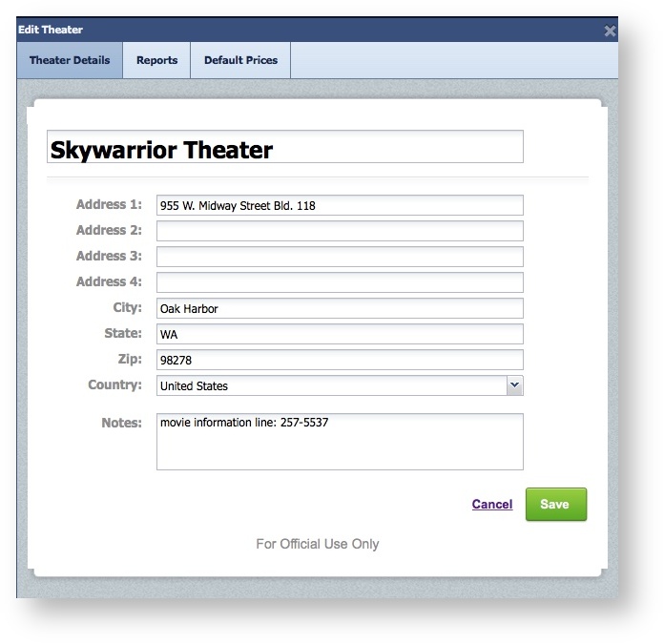Viewport: 664px width, 644px height.
Task: Open the Reports tab
Action: (156, 60)
